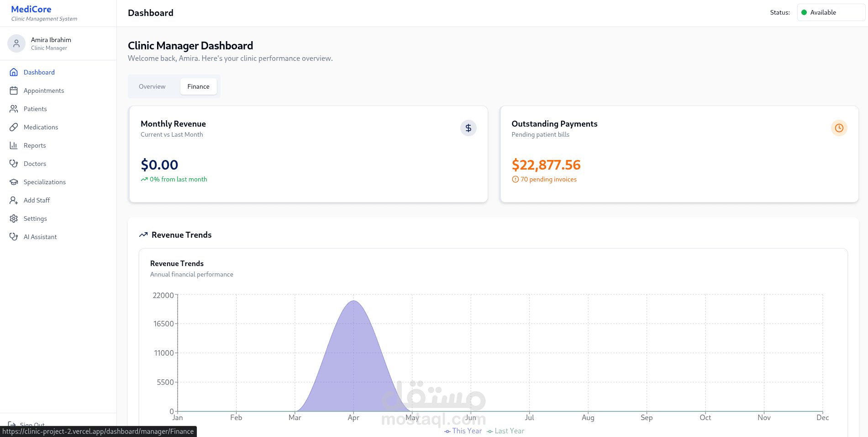Open the AI Assistant page
The width and height of the screenshot is (868, 437).
pyautogui.click(x=40, y=237)
